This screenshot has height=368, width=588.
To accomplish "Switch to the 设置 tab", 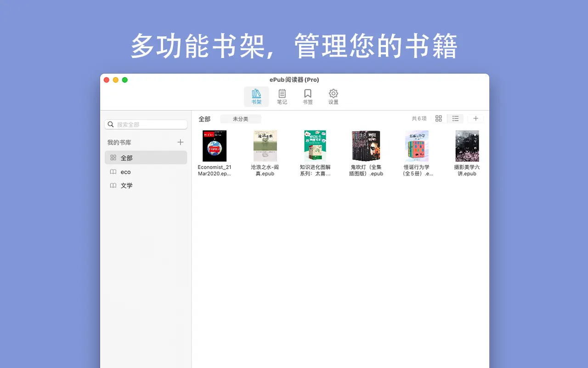I will (333, 97).
